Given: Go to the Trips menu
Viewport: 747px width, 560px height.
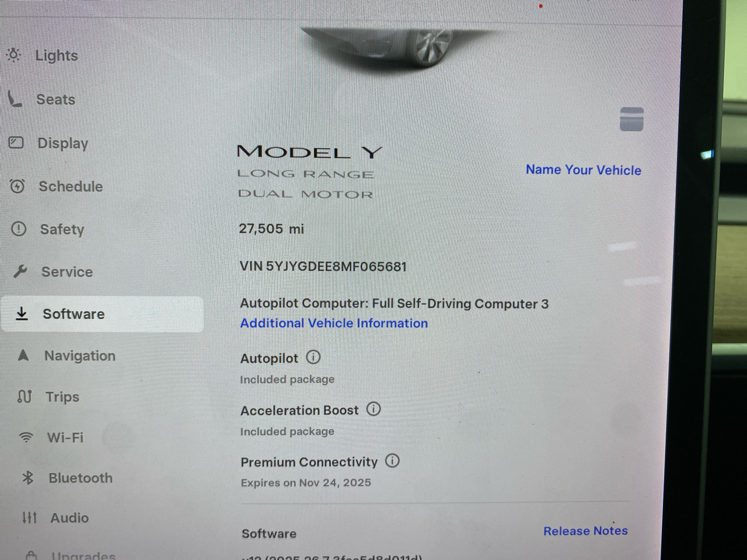Looking at the screenshot, I should pyautogui.click(x=62, y=397).
